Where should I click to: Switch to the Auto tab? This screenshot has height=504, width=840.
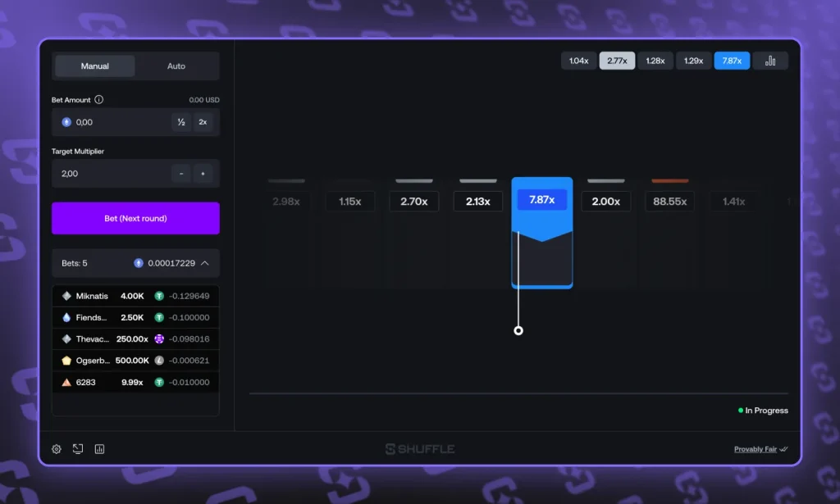click(x=176, y=66)
